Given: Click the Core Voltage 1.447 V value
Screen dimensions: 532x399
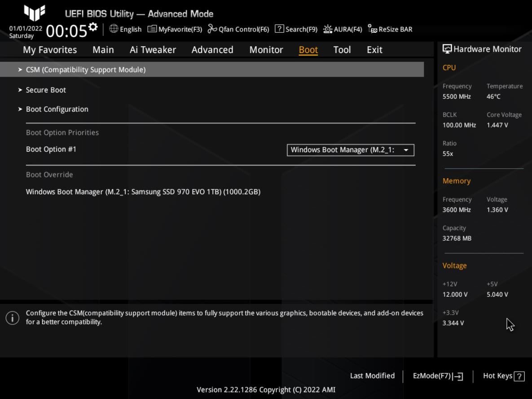Looking at the screenshot, I should (x=497, y=125).
